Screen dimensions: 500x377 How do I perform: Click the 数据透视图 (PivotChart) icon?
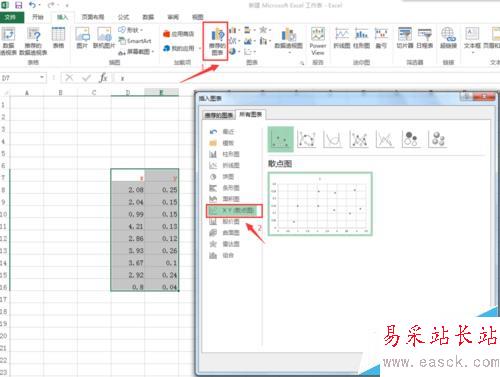[288, 35]
